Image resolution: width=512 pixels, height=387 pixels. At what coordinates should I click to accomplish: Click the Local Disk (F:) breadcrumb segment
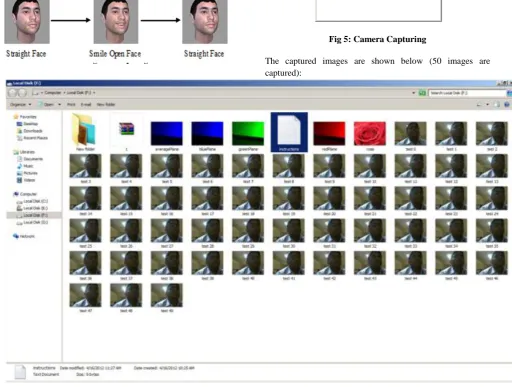[x=79, y=93]
